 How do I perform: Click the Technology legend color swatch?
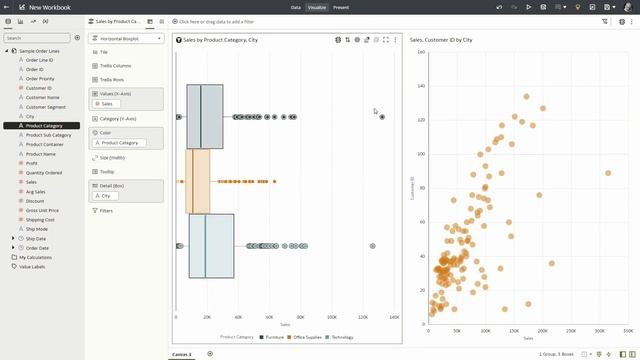pos(327,337)
